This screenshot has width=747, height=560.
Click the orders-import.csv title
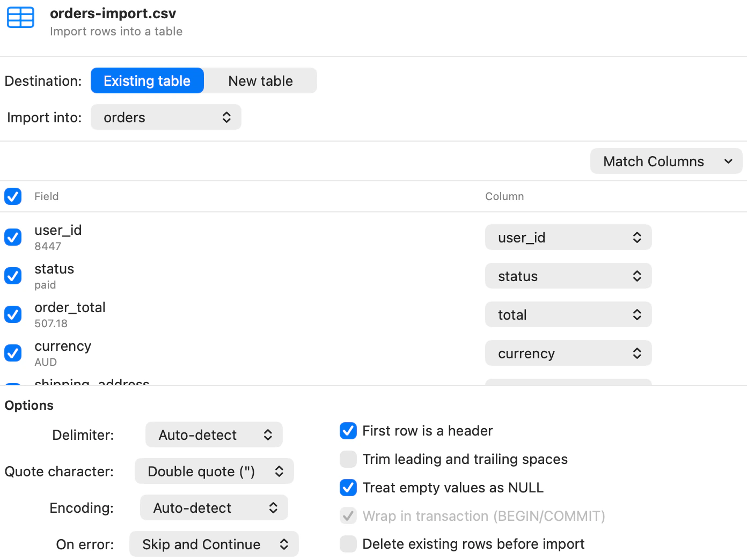coord(113,13)
